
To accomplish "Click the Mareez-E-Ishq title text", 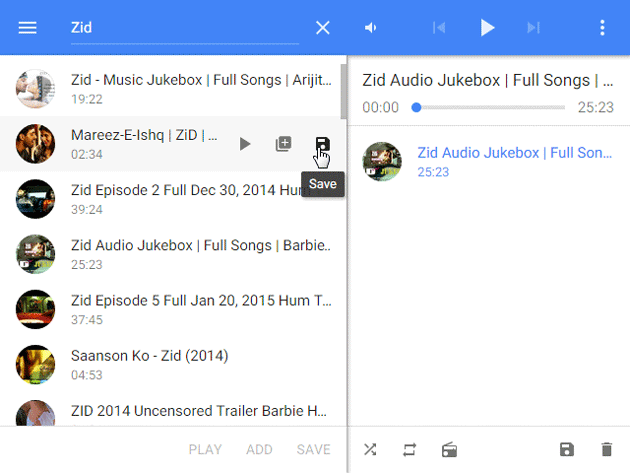I will point(144,135).
